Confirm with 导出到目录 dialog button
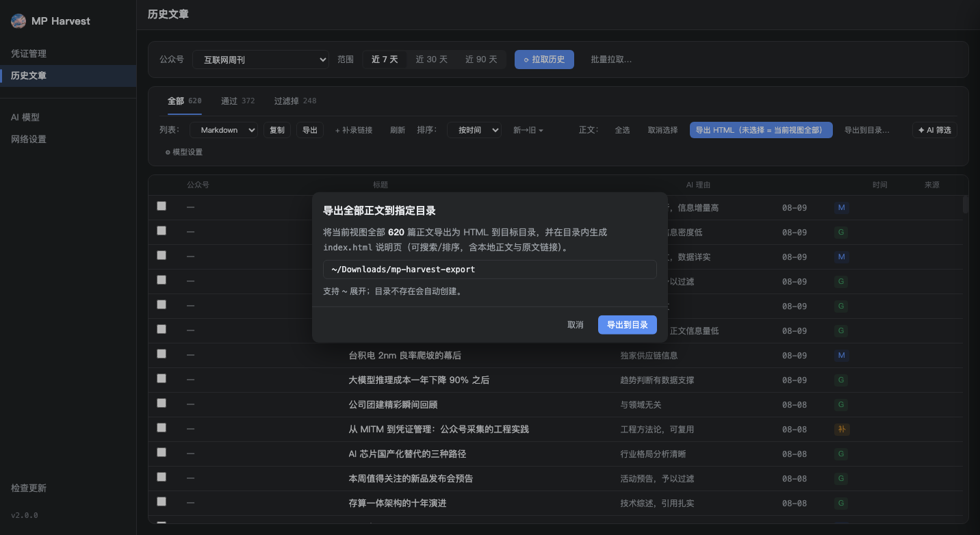 click(628, 325)
